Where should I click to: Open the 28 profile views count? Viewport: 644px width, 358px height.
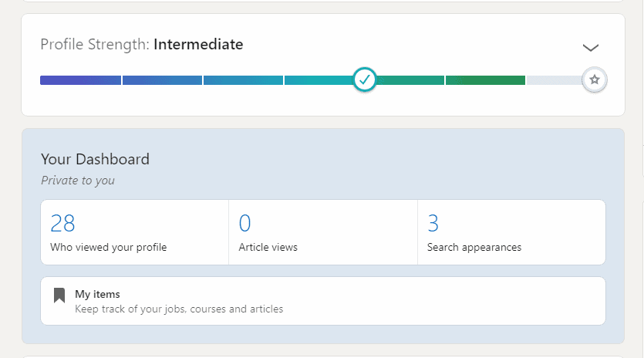[x=62, y=224]
